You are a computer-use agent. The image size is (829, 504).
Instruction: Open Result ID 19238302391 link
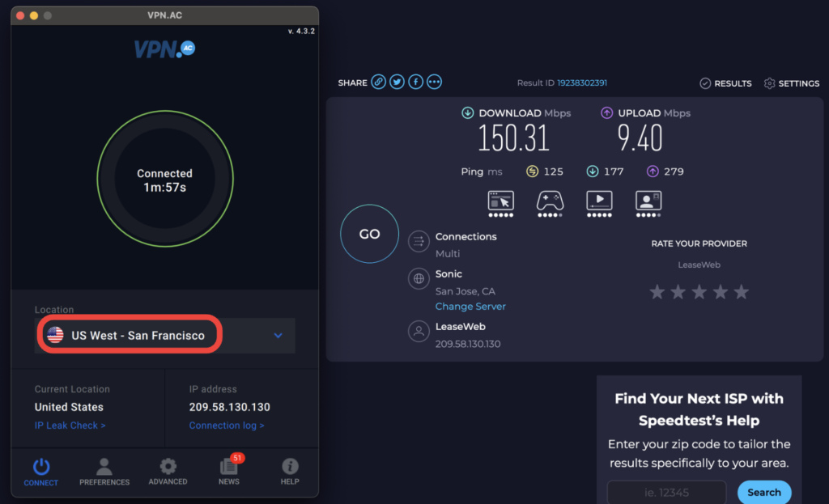582,83
